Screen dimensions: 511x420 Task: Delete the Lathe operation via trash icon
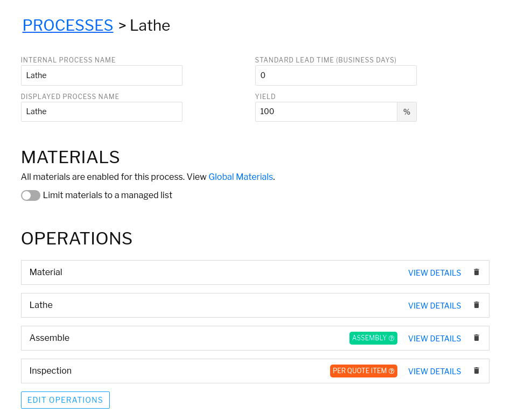click(476, 305)
